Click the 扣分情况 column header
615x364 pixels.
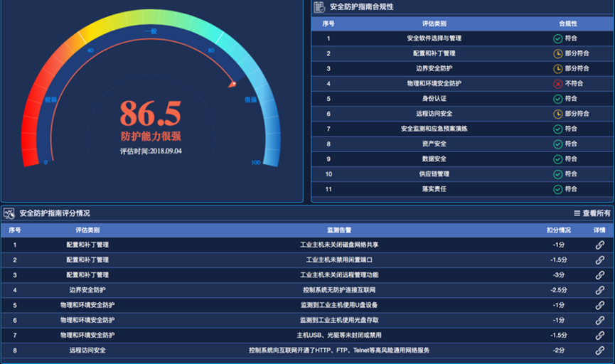tap(559, 230)
